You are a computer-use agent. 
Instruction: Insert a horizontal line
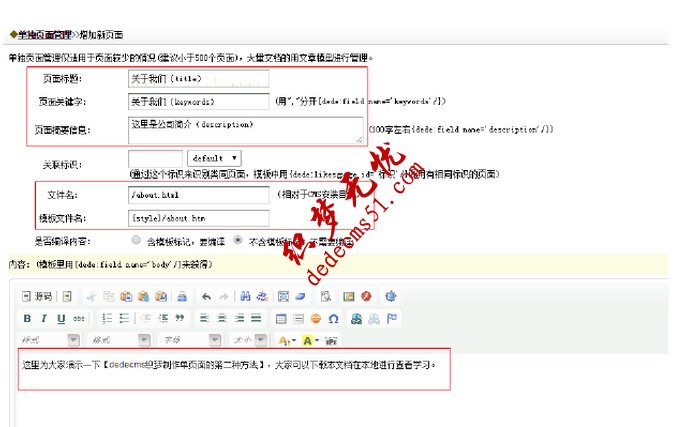coord(299,318)
